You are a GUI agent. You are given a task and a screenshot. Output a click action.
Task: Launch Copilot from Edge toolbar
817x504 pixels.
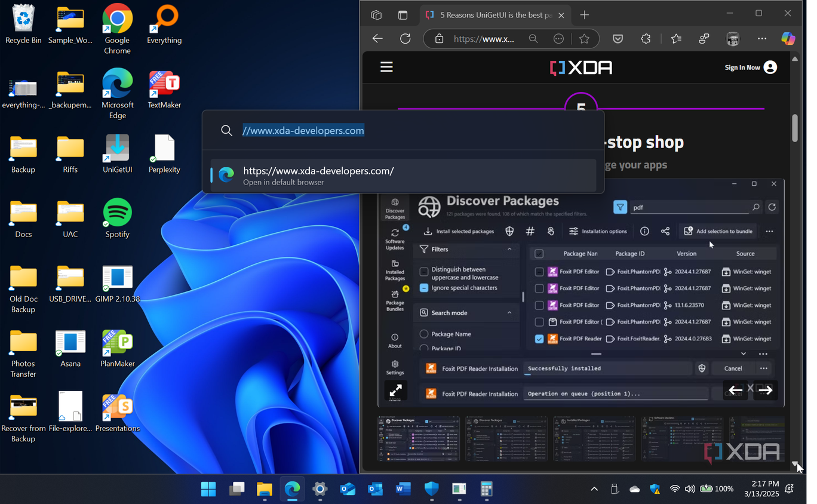(x=788, y=39)
